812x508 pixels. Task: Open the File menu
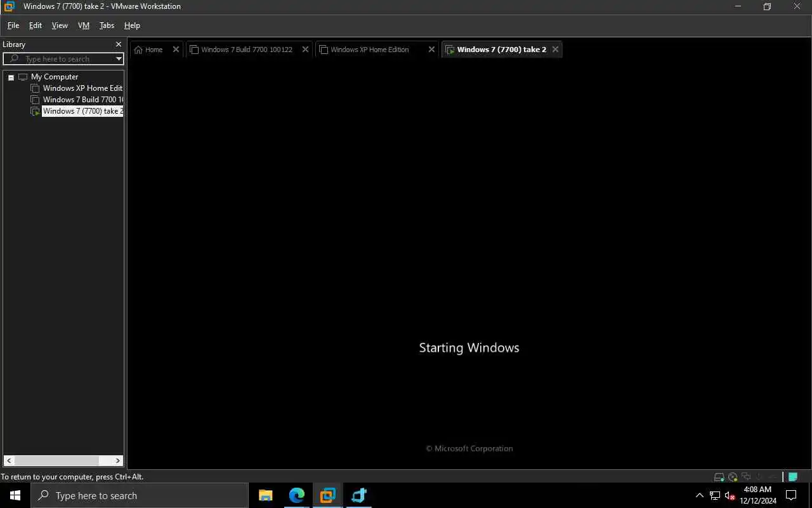coord(13,25)
